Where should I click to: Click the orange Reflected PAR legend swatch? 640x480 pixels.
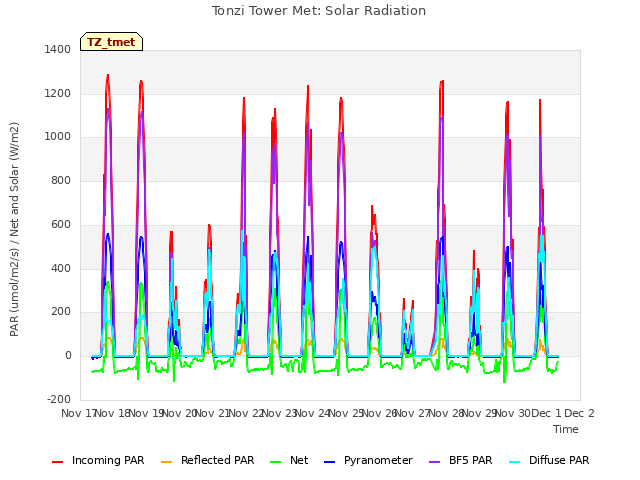pos(167,462)
